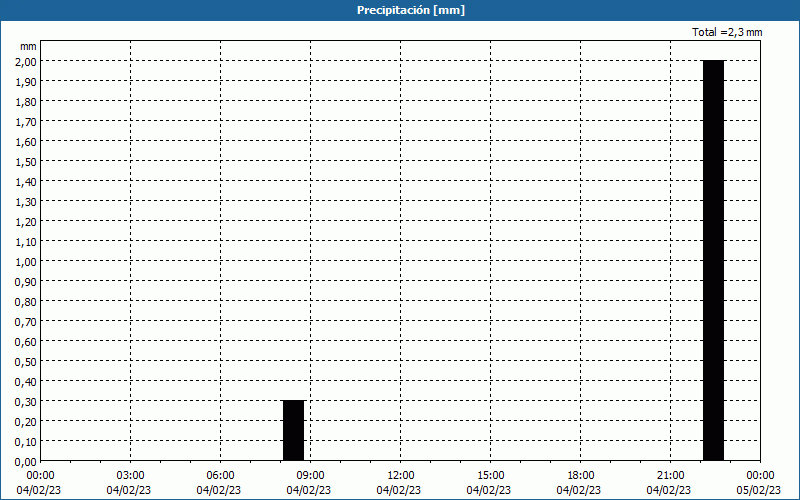Select the Total =2,3 mm label
This screenshot has height=500, width=800.
click(x=727, y=32)
